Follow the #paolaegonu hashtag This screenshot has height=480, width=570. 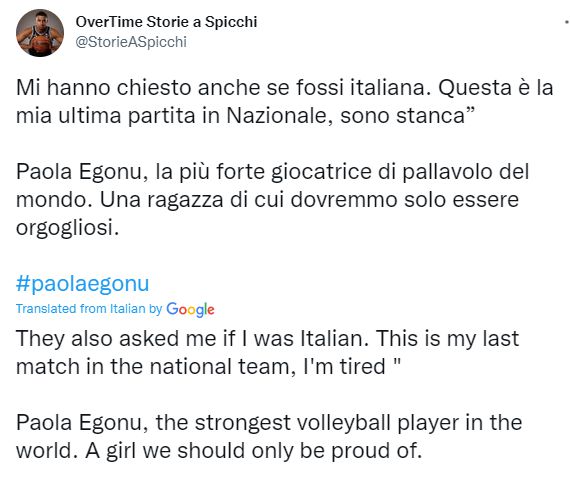tap(83, 284)
